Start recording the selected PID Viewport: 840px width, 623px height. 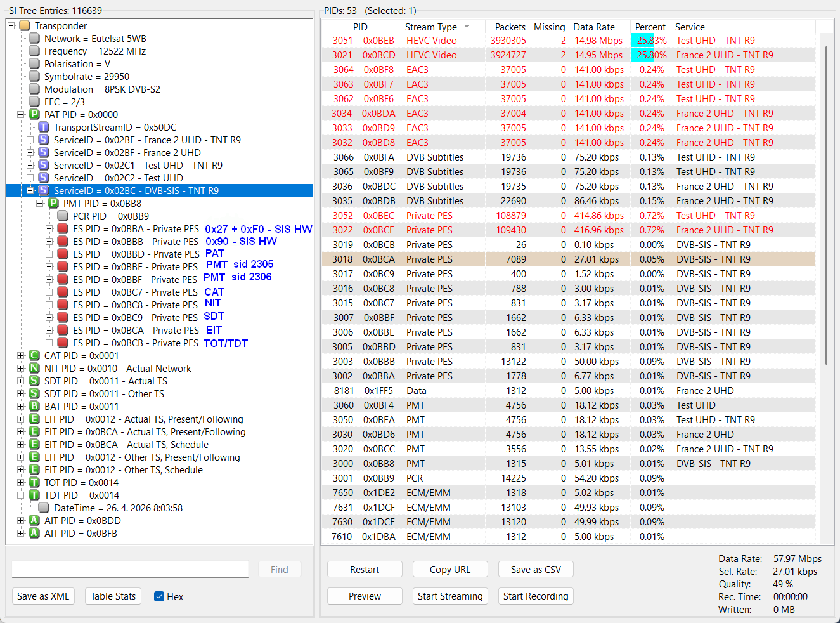[x=536, y=596]
